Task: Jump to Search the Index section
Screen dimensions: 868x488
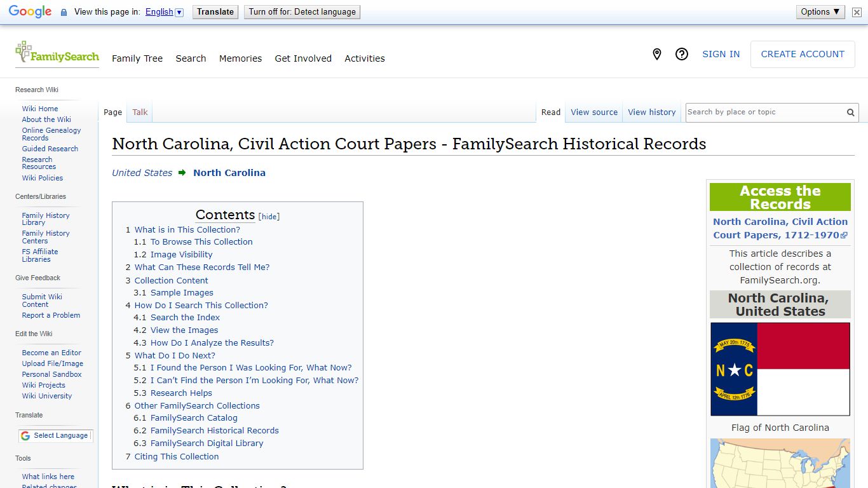Action: click(185, 318)
